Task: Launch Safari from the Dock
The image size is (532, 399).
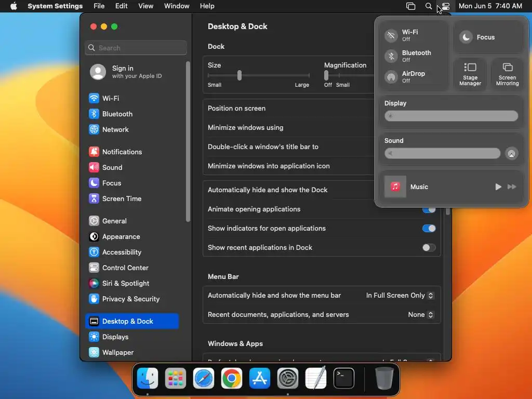Action: click(x=204, y=378)
